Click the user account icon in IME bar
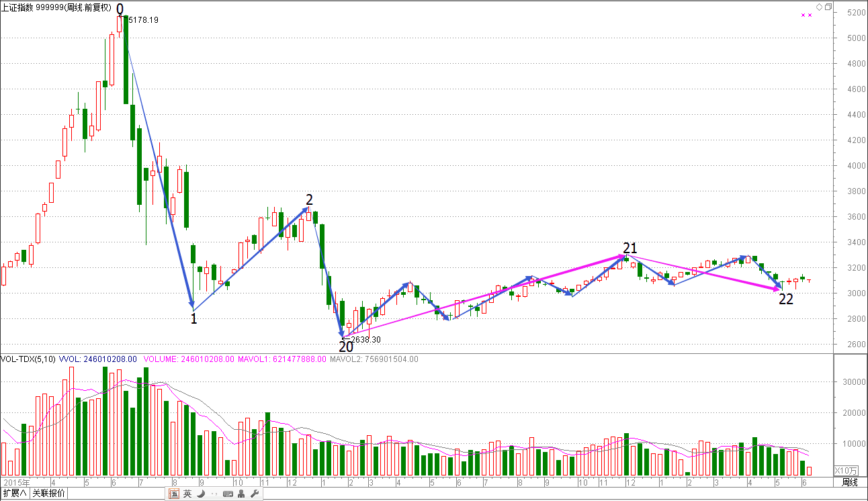This screenshot has width=868, height=501. click(241, 494)
